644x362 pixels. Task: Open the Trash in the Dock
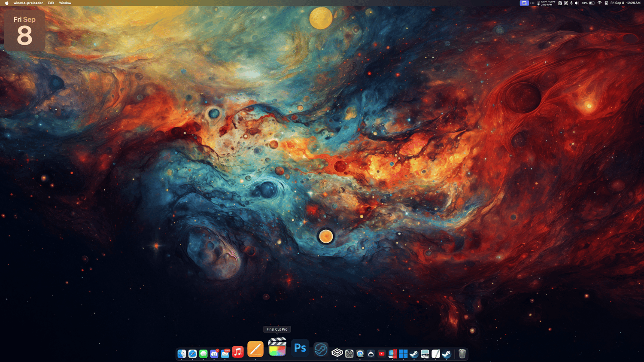click(x=462, y=354)
